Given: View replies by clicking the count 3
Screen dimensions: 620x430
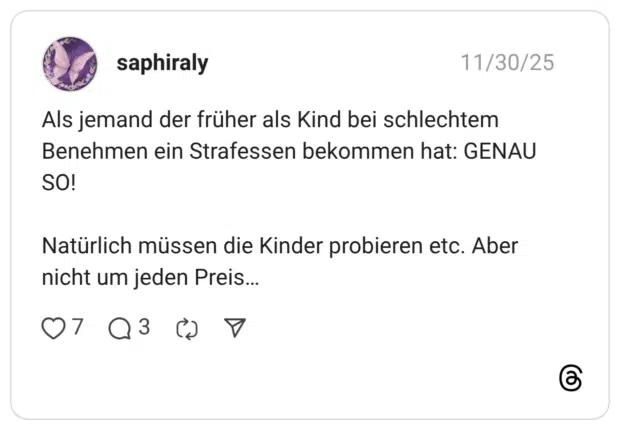Looking at the screenshot, I should pos(144,327).
